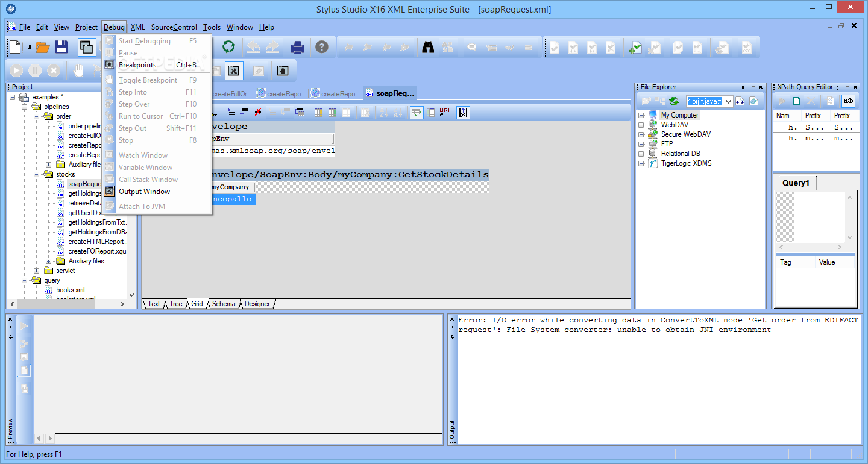The height and width of the screenshot is (464, 868).
Task: Close the XPath Query Editor panel
Action: 856,87
